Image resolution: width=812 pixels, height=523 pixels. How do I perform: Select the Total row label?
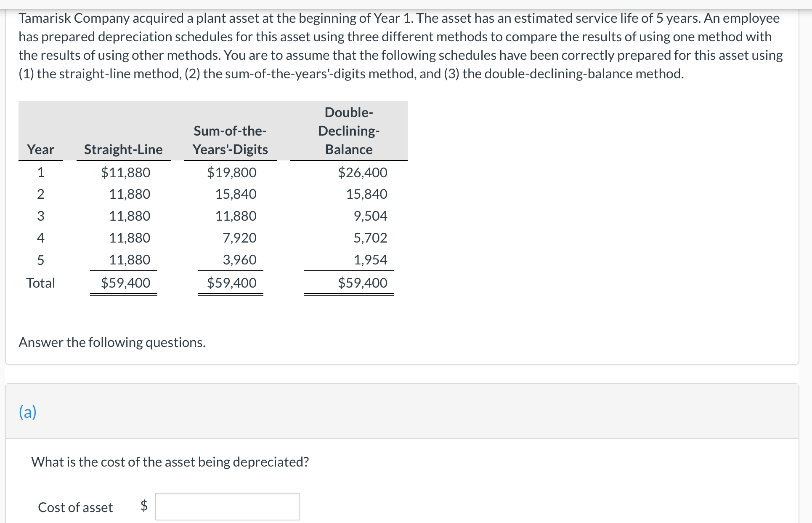point(41,283)
